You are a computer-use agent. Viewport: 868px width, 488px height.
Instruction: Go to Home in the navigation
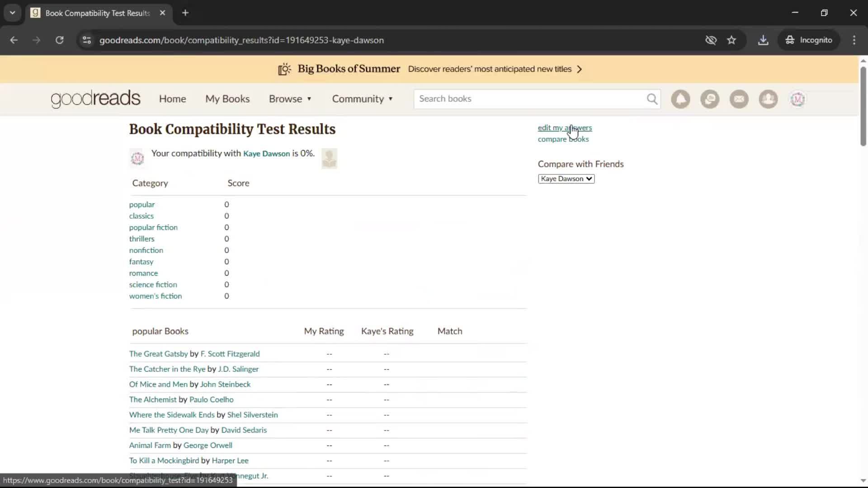pos(172,99)
